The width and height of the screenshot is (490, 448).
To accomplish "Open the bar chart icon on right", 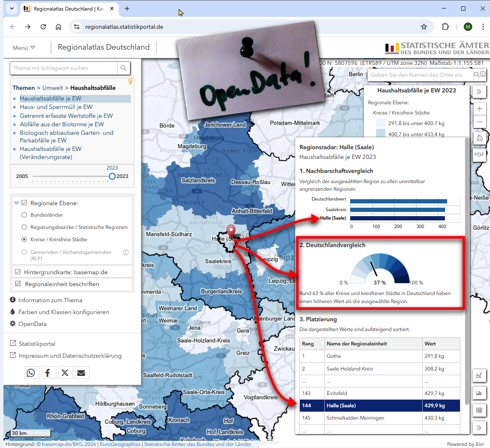I will click(x=479, y=393).
